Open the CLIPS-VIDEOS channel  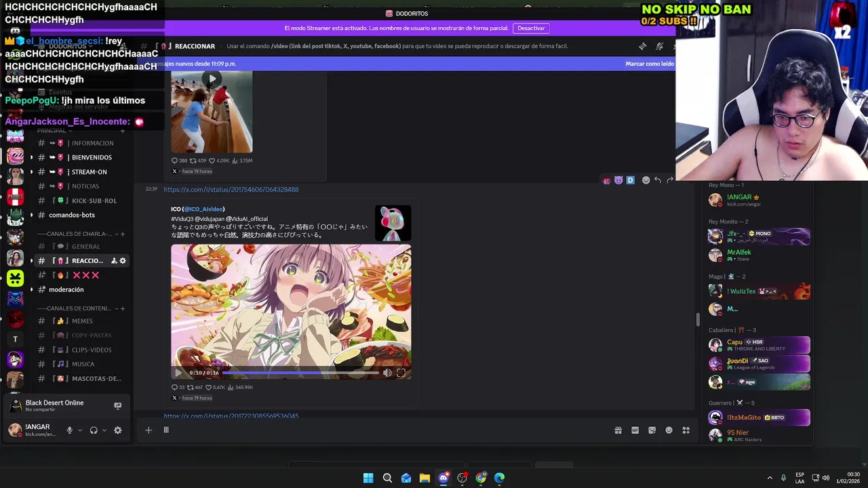point(81,350)
